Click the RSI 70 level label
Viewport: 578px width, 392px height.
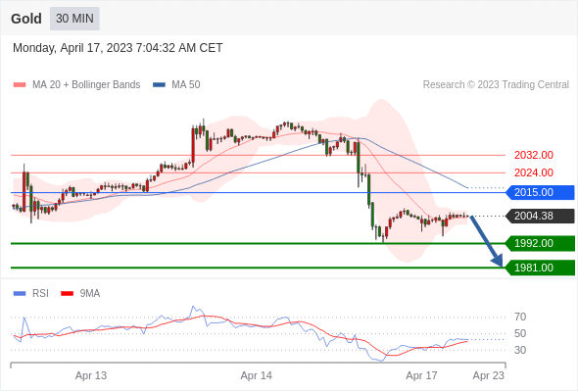pos(520,317)
